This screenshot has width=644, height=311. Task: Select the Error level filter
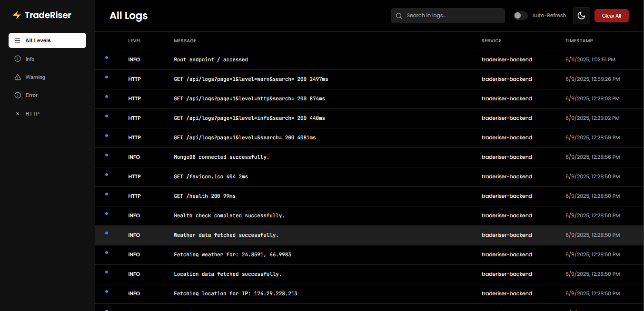point(32,95)
